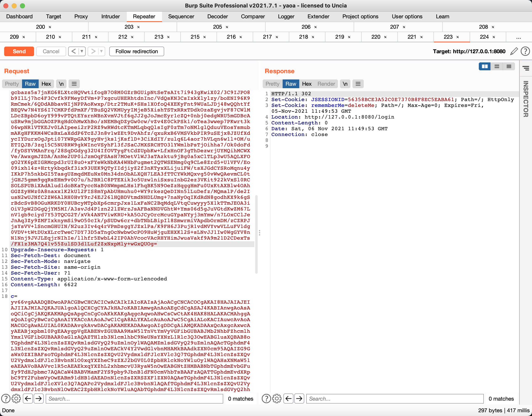This screenshot has height=416, width=532.
Task: Expand the INSPECTOR side panel
Action: pyautogui.click(x=526, y=99)
